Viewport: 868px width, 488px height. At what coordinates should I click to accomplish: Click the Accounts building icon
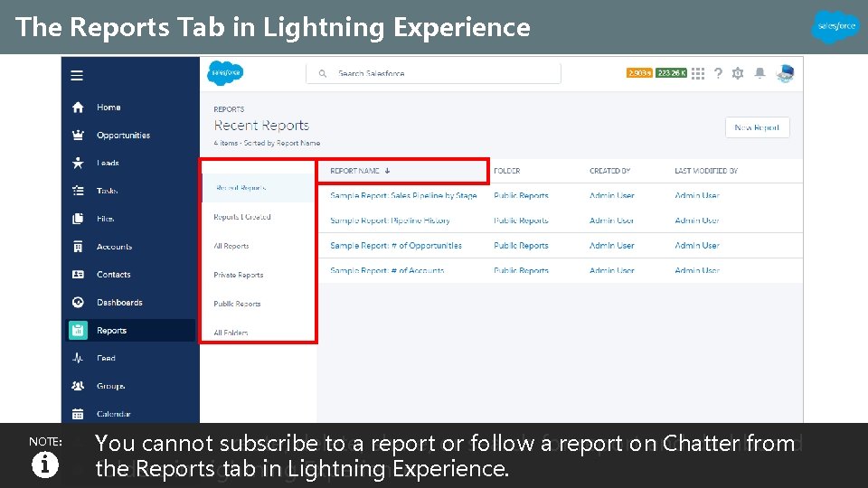[78, 247]
